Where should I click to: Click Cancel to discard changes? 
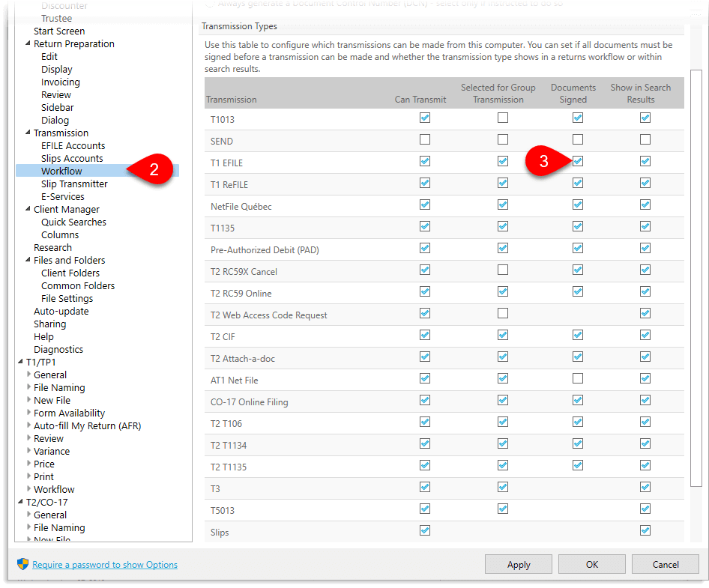point(665,564)
